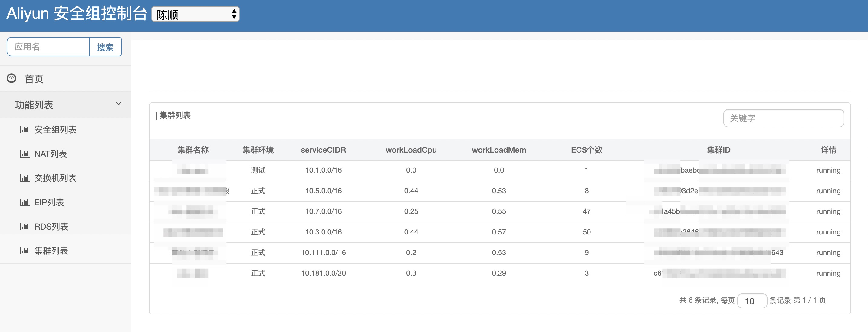The width and height of the screenshot is (868, 332).
Task: Go to 首页 in the sidebar
Action: pyautogui.click(x=34, y=79)
